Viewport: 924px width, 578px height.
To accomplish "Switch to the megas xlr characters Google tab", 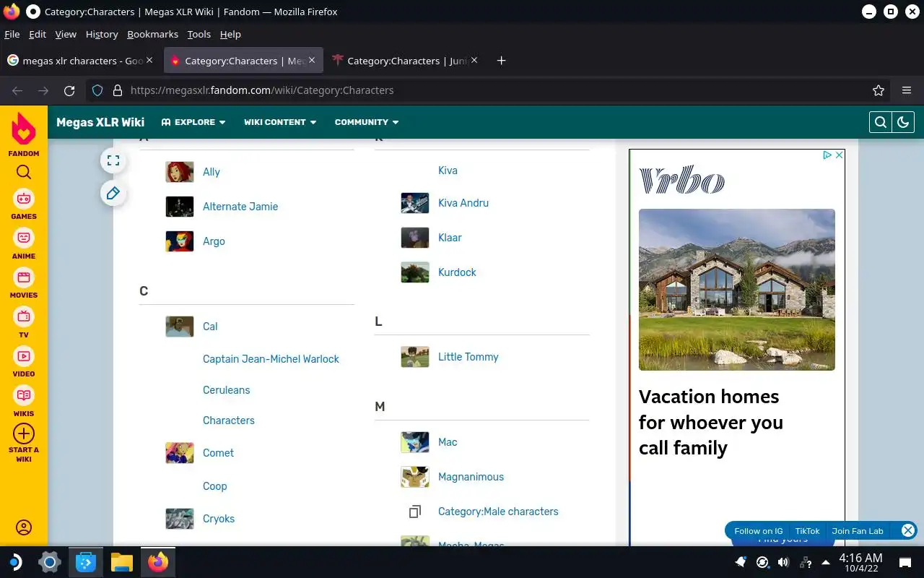I will (79, 61).
